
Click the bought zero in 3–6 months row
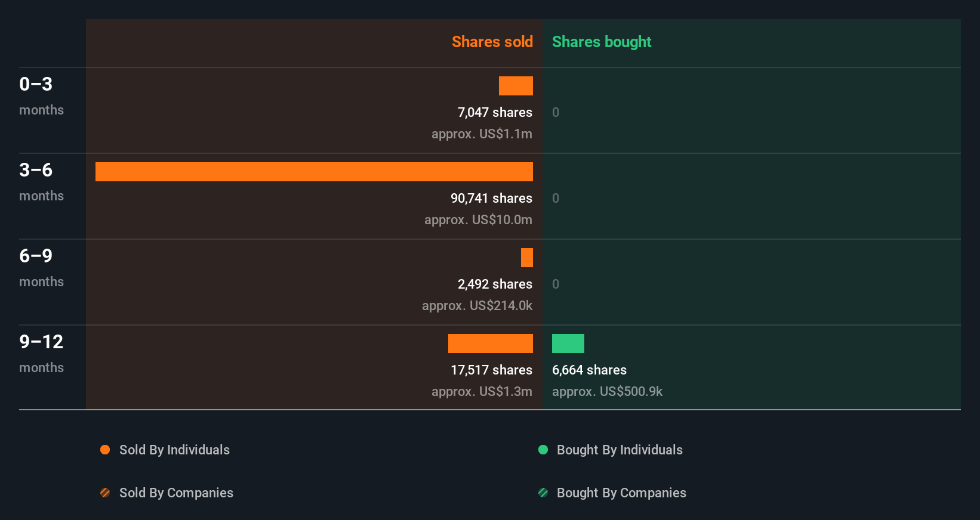point(556,199)
